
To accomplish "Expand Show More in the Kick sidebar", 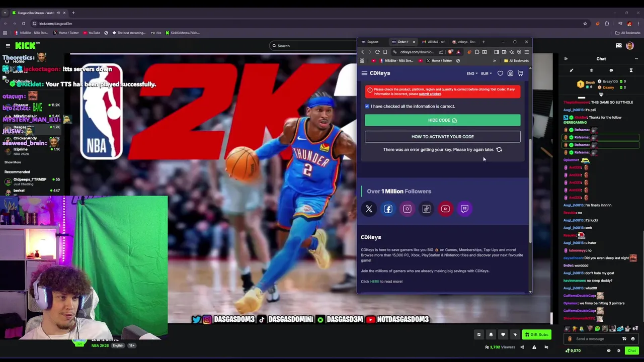I will tap(13, 162).
